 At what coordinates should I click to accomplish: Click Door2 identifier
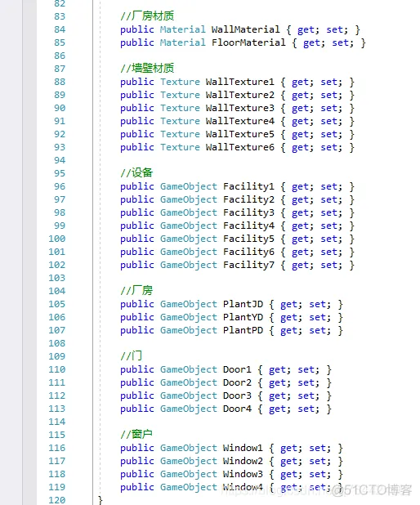[x=237, y=382]
